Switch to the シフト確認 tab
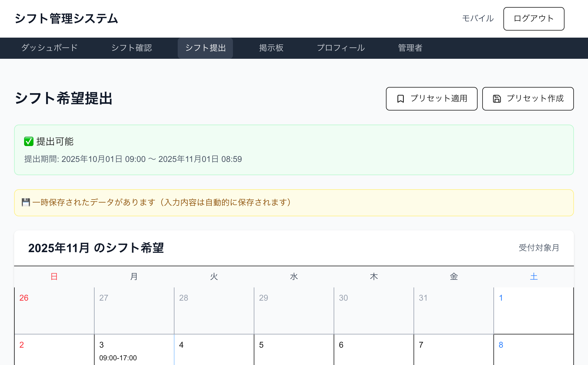This screenshot has height=365, width=588. [132, 48]
